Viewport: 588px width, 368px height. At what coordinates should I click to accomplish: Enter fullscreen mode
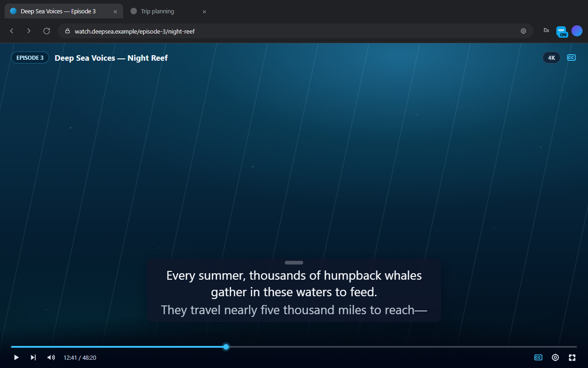coord(572,357)
